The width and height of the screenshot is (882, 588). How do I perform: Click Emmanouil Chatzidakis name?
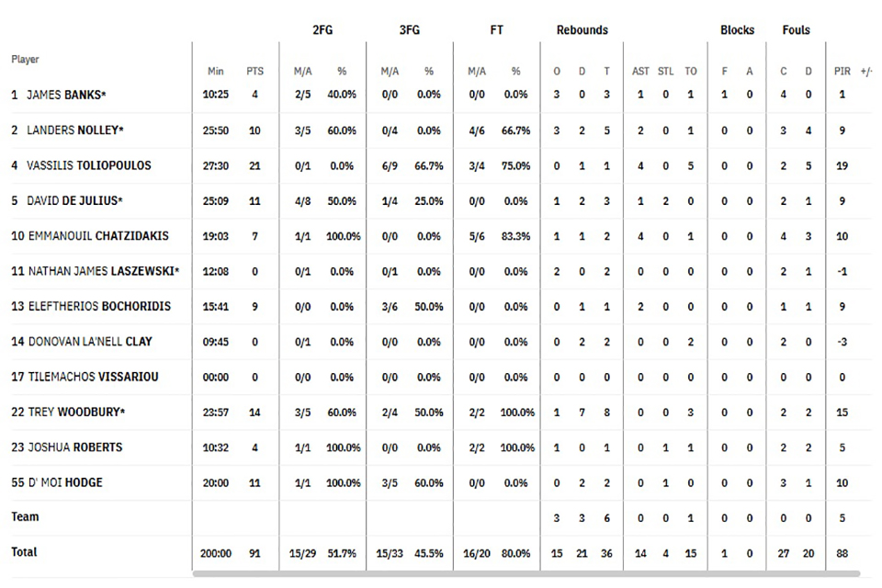(x=98, y=236)
